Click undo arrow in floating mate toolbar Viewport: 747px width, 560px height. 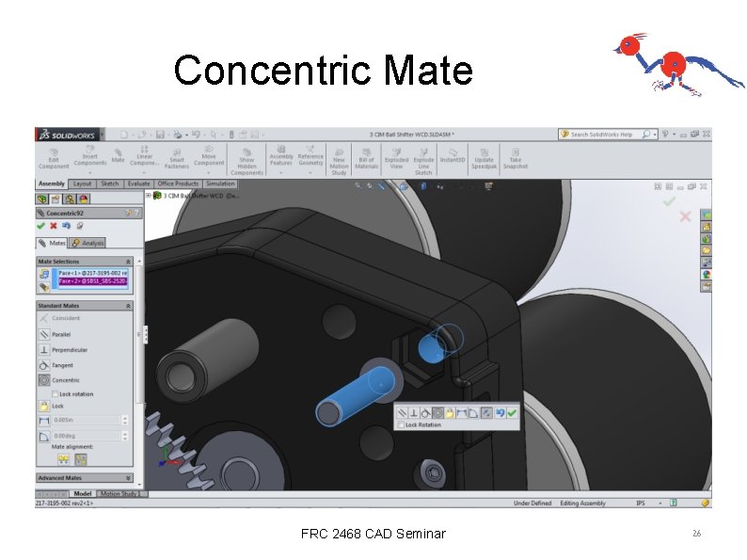tap(500, 413)
